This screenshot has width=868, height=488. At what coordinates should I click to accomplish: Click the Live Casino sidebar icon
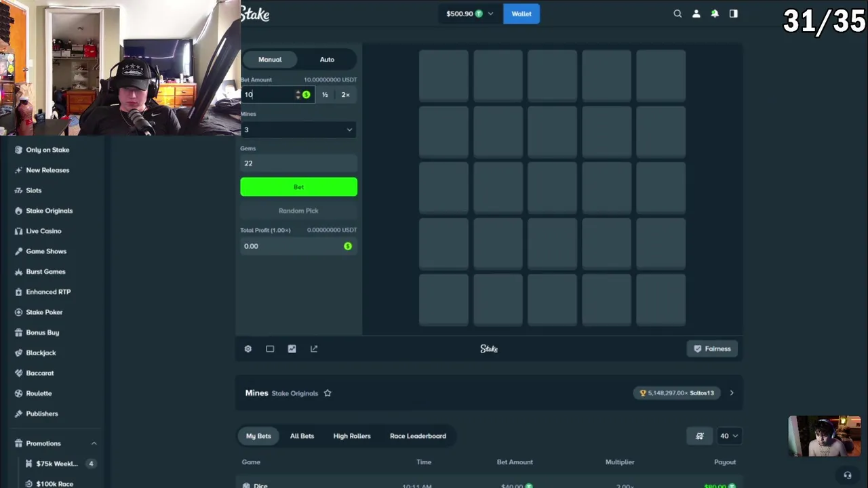(x=18, y=231)
